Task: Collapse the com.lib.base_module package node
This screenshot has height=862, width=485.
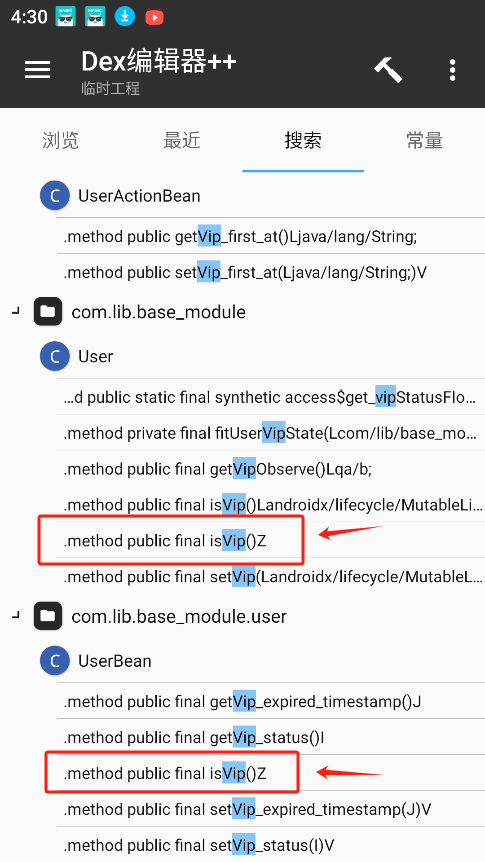Action: point(15,312)
